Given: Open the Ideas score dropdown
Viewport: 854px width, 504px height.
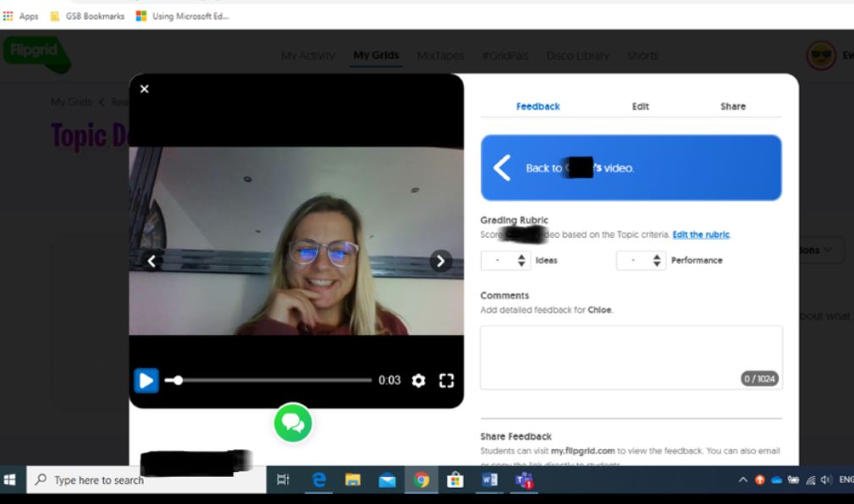Looking at the screenshot, I should (x=505, y=260).
